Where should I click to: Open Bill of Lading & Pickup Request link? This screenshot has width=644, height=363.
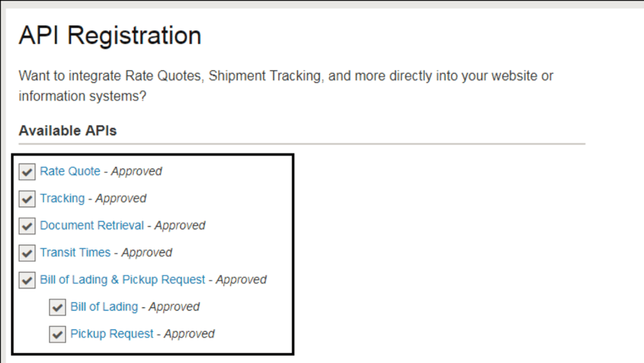point(122,280)
